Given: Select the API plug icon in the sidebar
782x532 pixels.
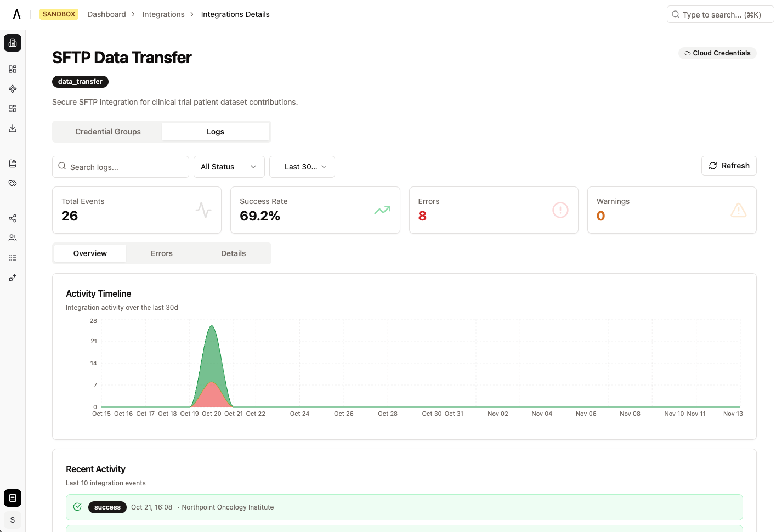Looking at the screenshot, I should click(12, 278).
